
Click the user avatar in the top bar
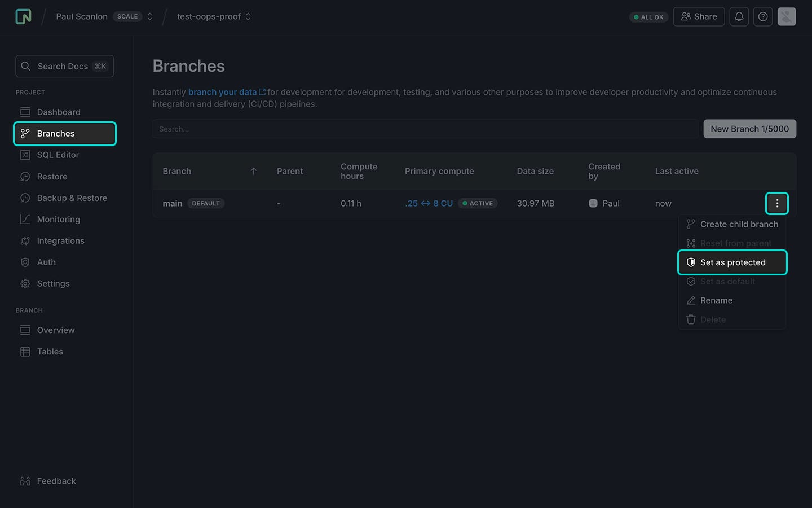coord(787,16)
